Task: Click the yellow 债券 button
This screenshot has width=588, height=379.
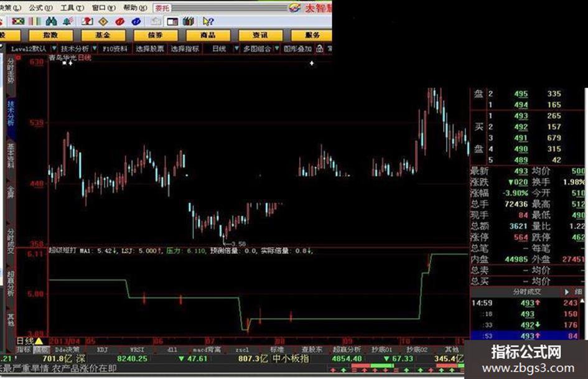Action: (156, 35)
